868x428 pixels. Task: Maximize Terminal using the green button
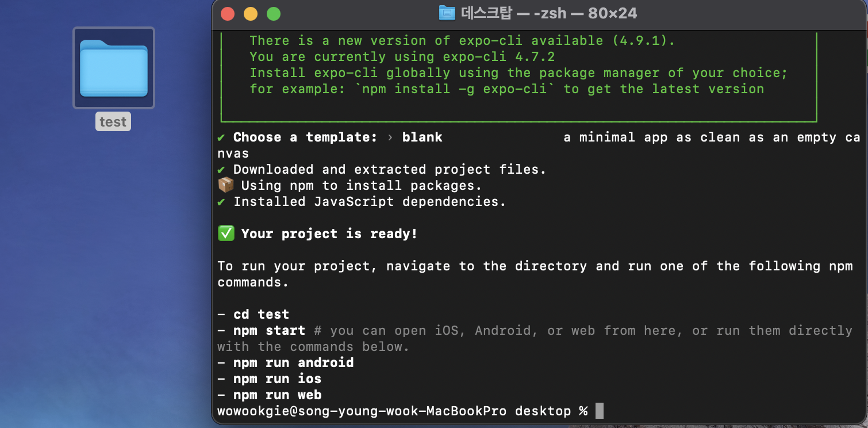[274, 14]
